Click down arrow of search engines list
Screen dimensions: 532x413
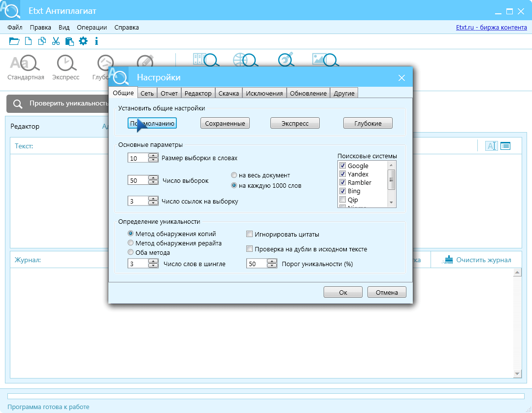(391, 203)
